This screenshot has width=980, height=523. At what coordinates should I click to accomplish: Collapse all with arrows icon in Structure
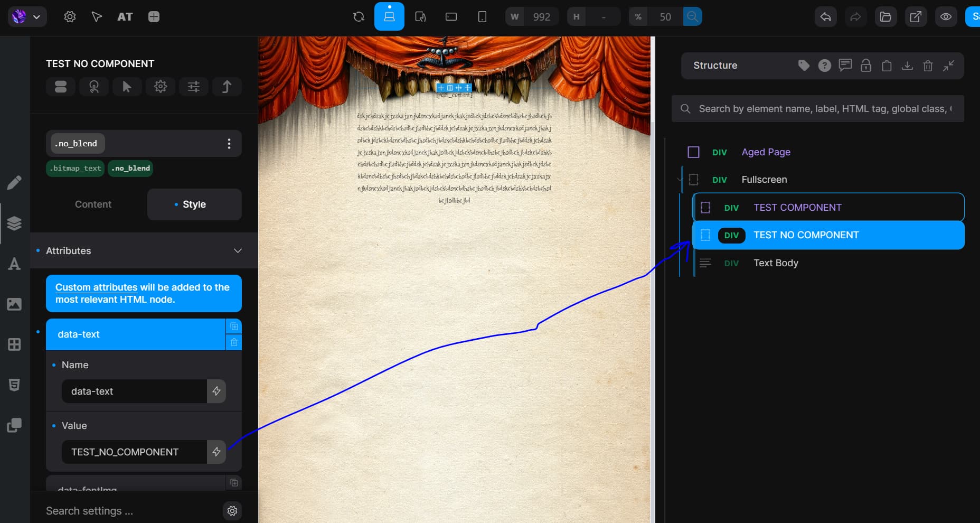pos(949,66)
